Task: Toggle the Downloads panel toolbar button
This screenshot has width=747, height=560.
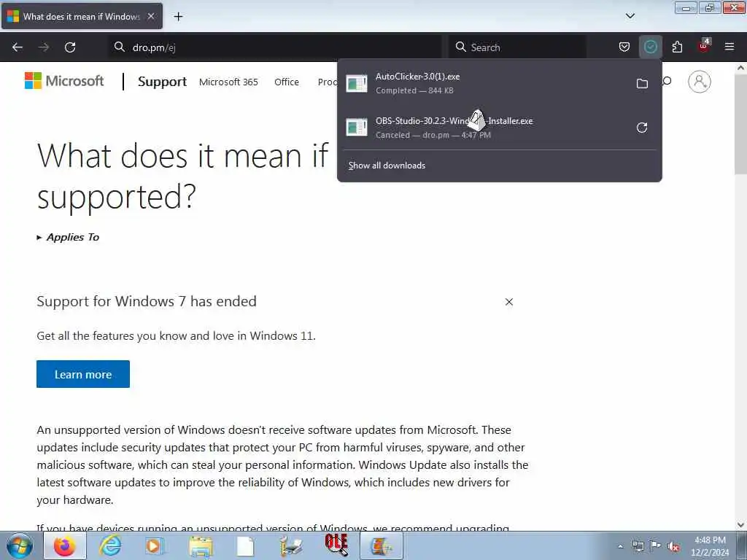Action: click(x=650, y=47)
